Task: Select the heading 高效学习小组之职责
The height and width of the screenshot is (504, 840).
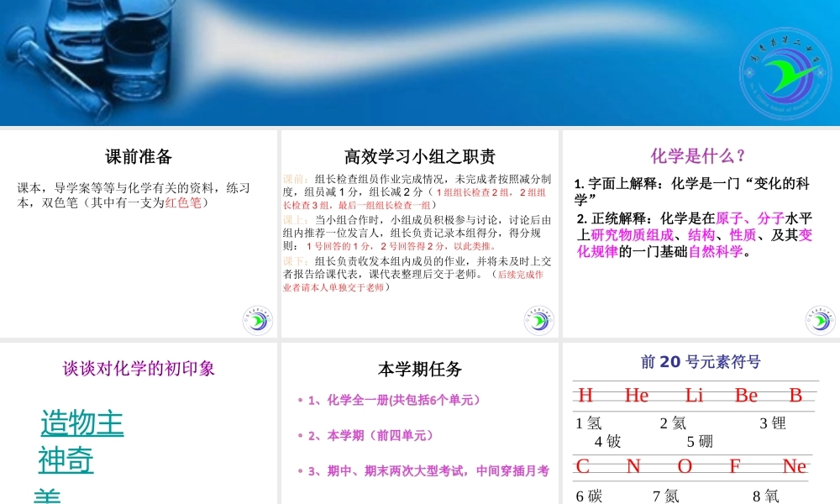Action: pos(419,156)
